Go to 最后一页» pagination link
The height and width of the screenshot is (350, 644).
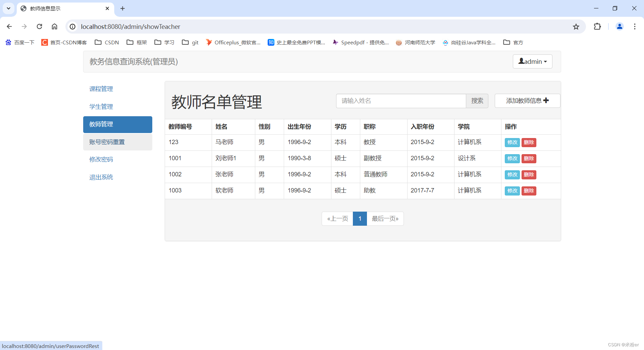click(x=385, y=219)
